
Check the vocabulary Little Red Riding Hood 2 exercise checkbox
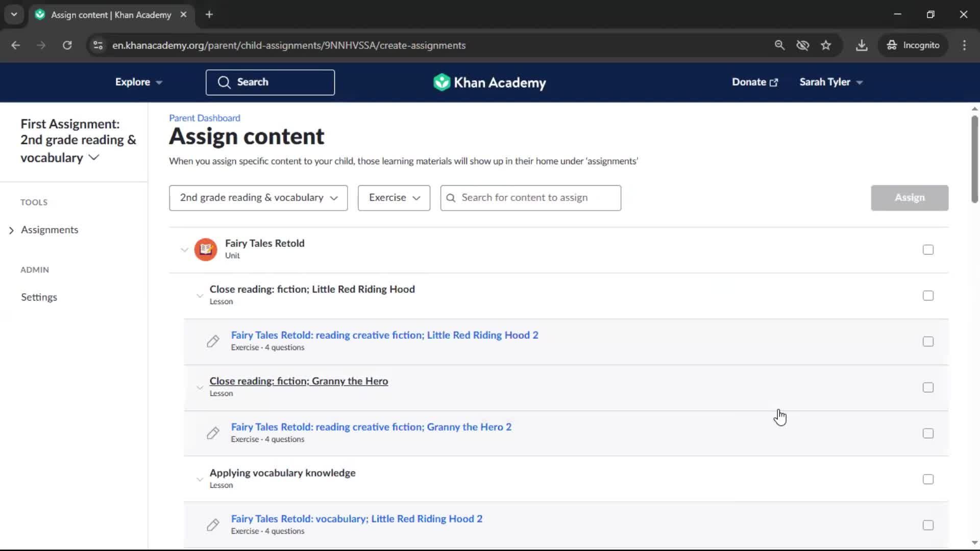(x=928, y=525)
